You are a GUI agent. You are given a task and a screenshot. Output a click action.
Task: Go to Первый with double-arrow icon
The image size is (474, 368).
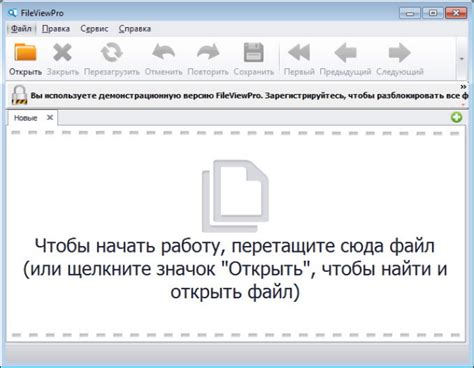(x=299, y=52)
